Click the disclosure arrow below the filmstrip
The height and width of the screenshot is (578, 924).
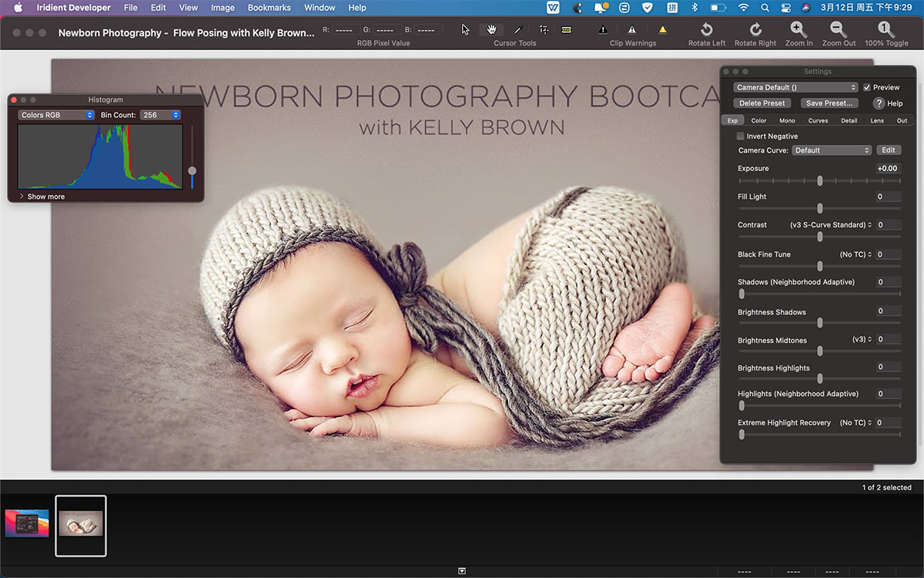click(x=462, y=571)
